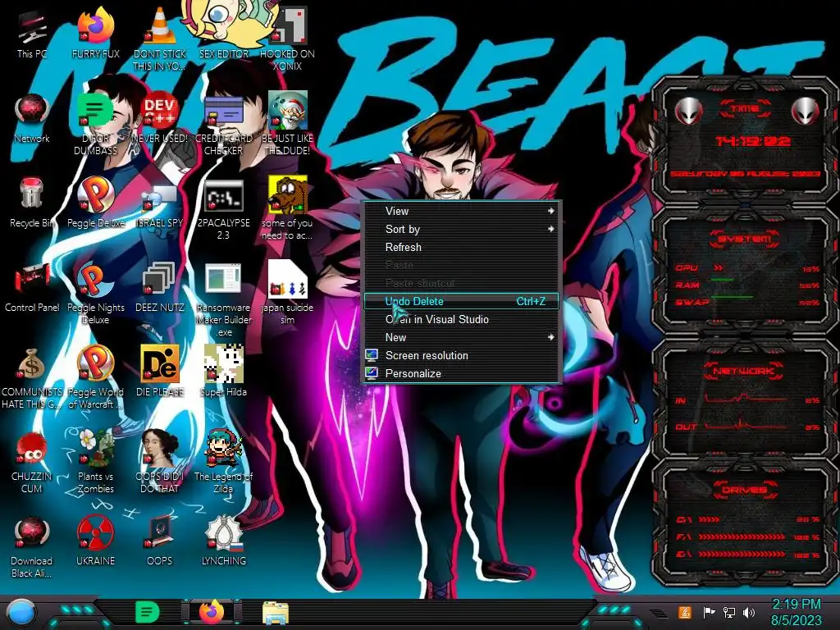Select the Network desktop icon
840x630 pixels.
[x=32, y=118]
